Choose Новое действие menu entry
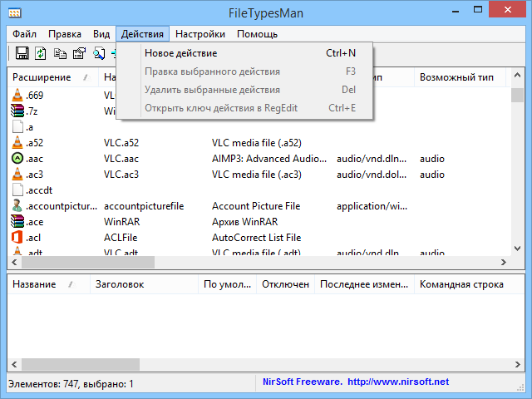This screenshot has width=532, height=399. coord(244,53)
